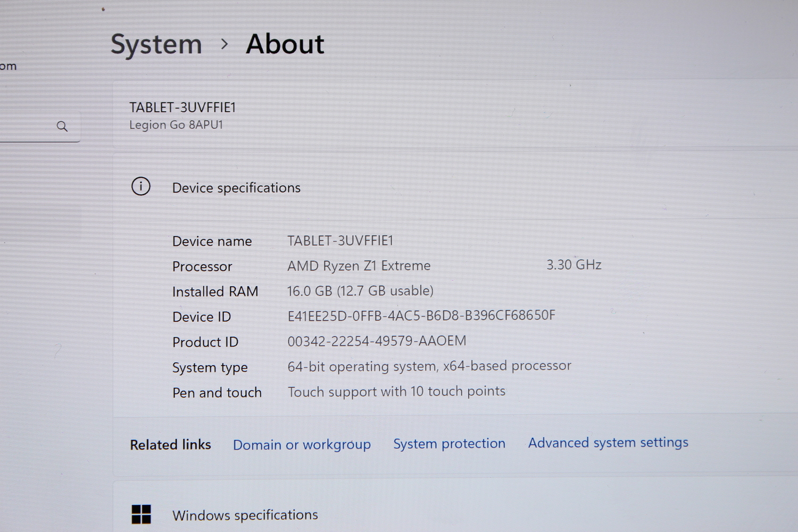Collapse the Device specifications section

click(455, 187)
